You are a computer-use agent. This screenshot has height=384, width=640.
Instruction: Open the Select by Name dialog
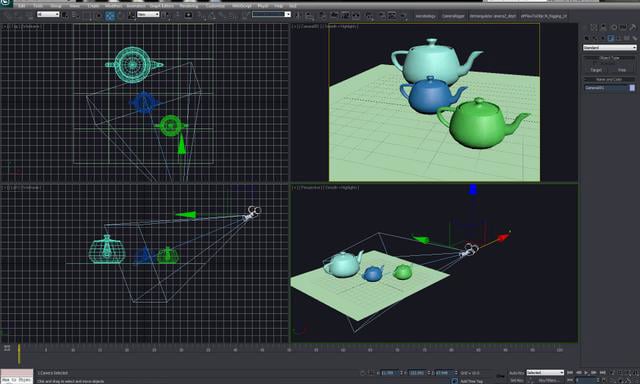76,15
